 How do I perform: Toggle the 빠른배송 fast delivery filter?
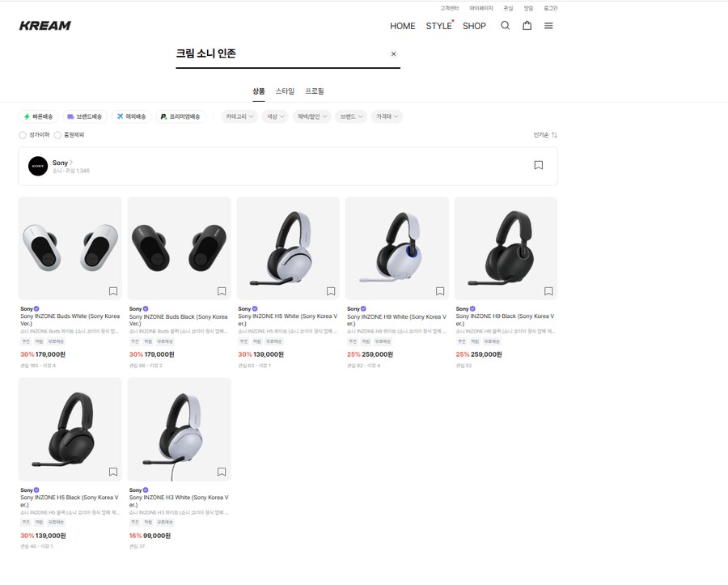(x=39, y=117)
